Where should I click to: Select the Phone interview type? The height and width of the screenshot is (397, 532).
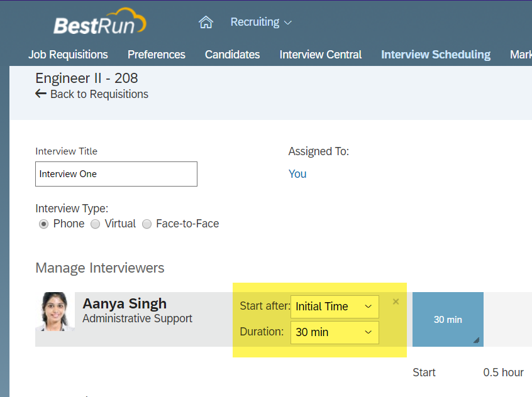[43, 224]
